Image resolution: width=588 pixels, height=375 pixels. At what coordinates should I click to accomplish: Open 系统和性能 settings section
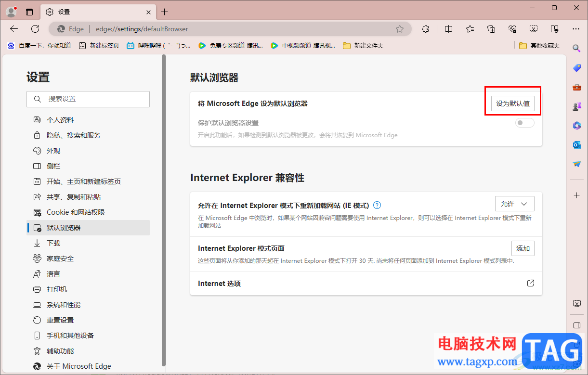point(88,305)
